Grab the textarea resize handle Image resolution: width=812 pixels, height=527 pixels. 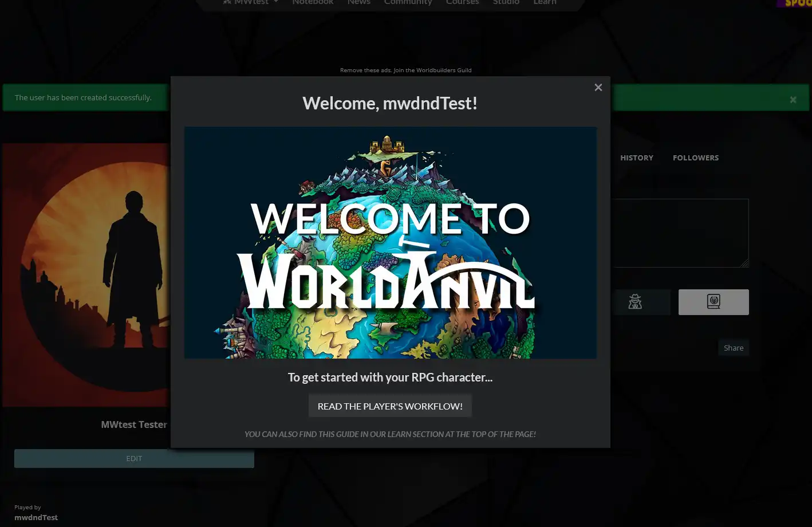744,263
